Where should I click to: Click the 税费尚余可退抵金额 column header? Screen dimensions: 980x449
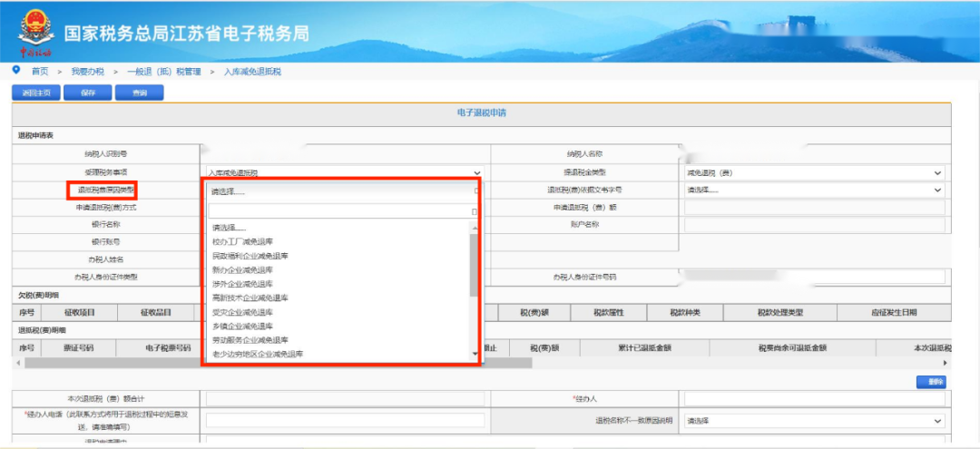792,347
